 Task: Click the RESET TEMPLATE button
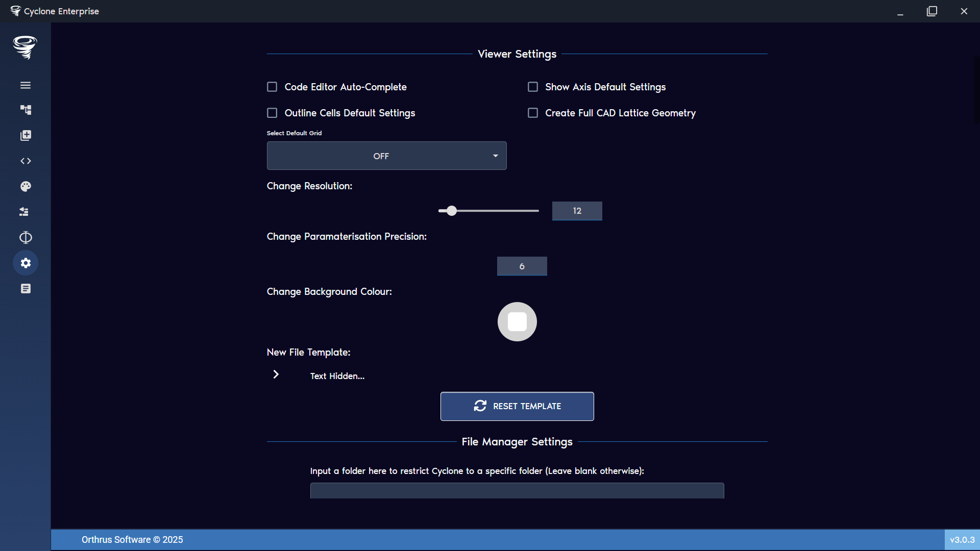click(517, 406)
